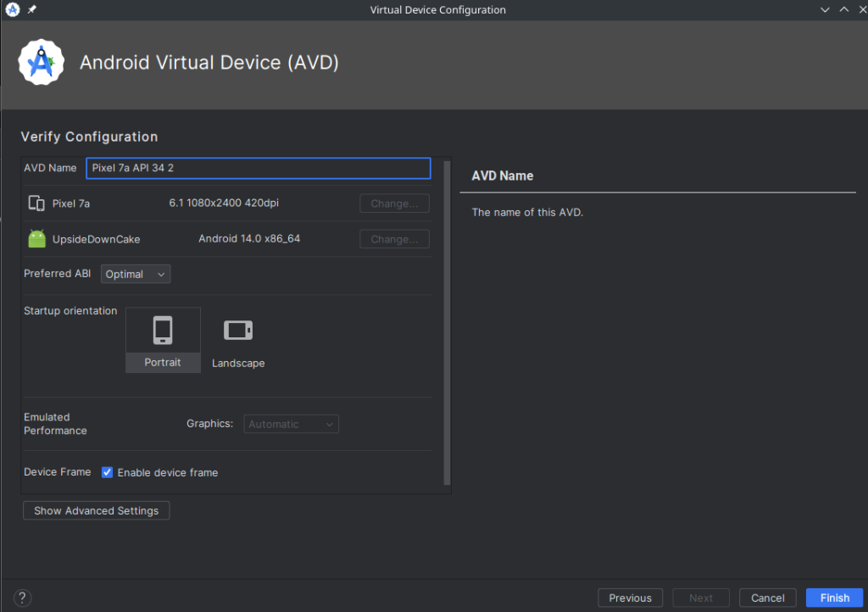This screenshot has height=612, width=868.
Task: Click the configuration panel vertical scrollbar
Action: coord(448,322)
